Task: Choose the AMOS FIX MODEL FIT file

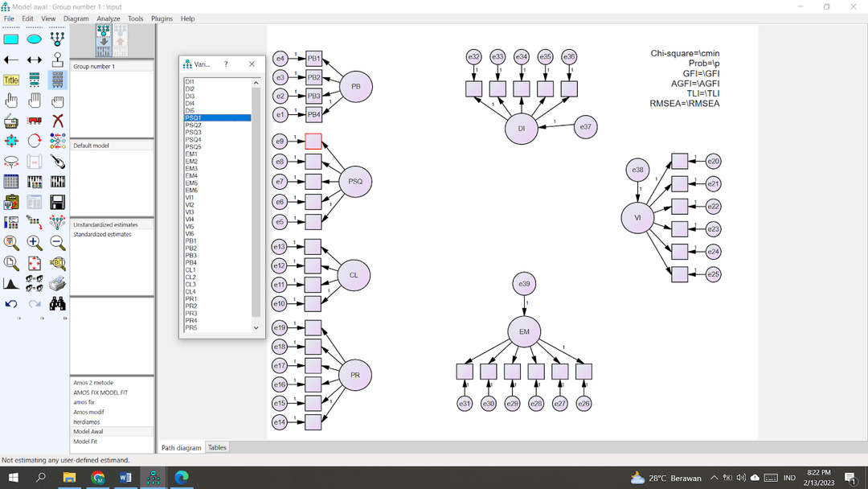Action: coord(100,392)
